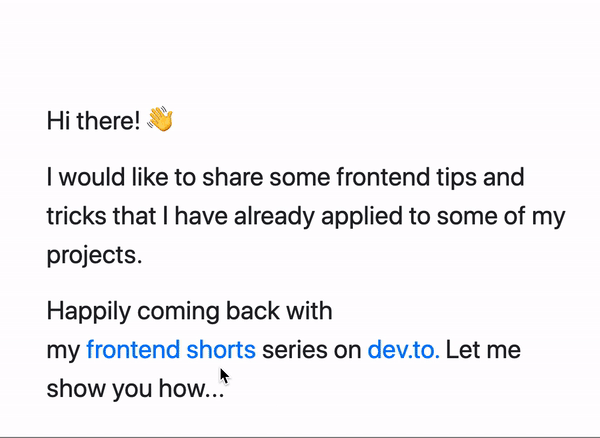Open the "frontend shorts" link
The image size is (600, 438).
click(x=171, y=350)
